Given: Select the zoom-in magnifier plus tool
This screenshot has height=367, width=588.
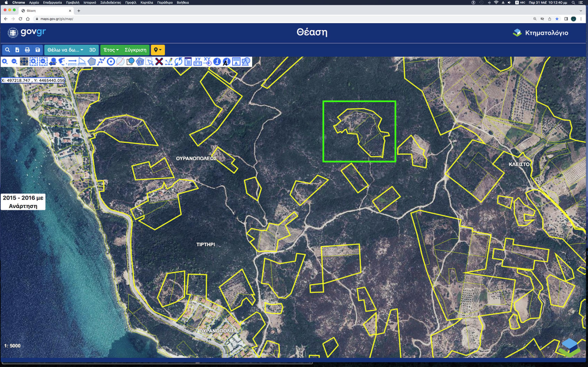Looking at the screenshot, I should [5, 62].
